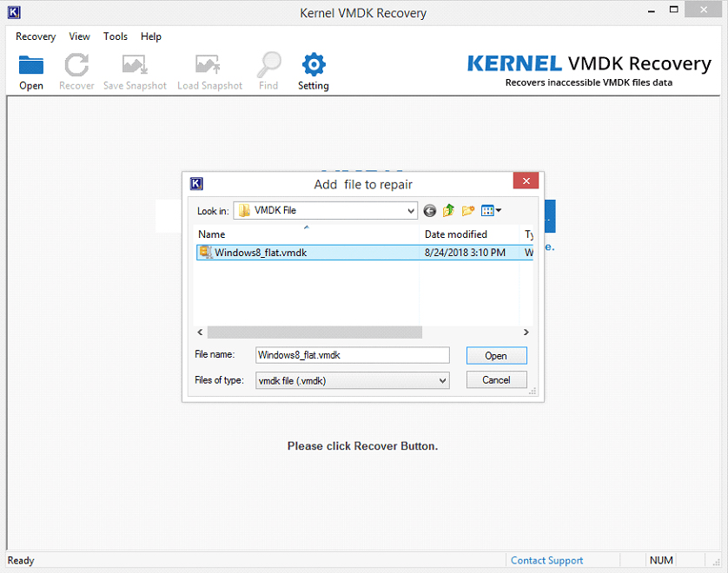Click the Kernel icon in the Add file dialog

[196, 184]
